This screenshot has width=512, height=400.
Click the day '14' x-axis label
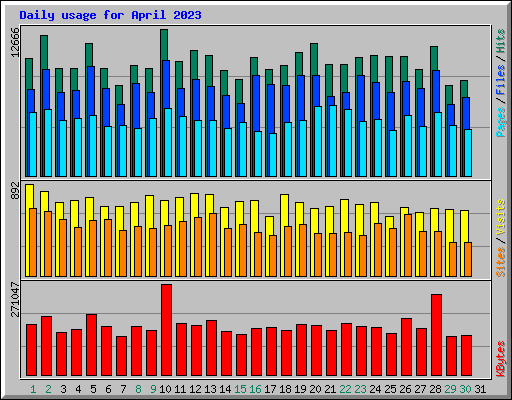point(225,389)
